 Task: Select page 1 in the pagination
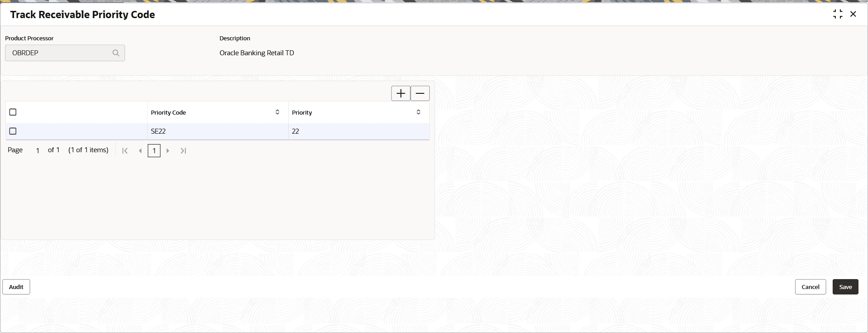[x=154, y=151]
